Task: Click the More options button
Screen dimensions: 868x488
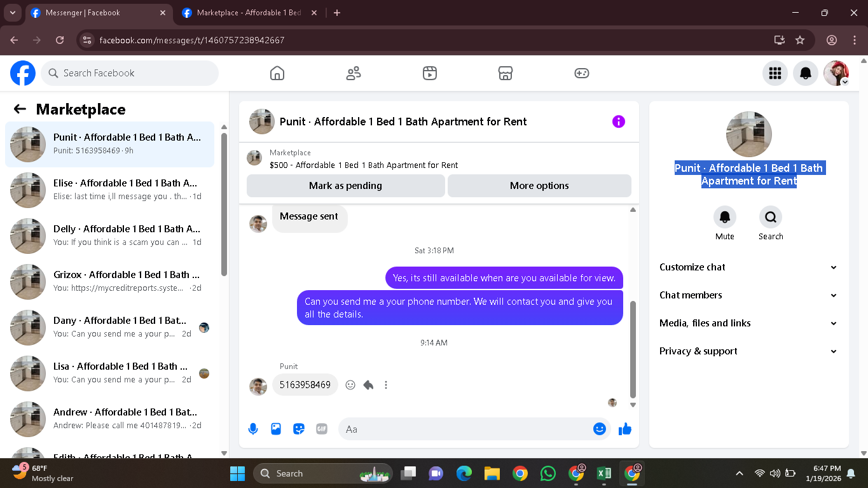Action: (x=539, y=186)
